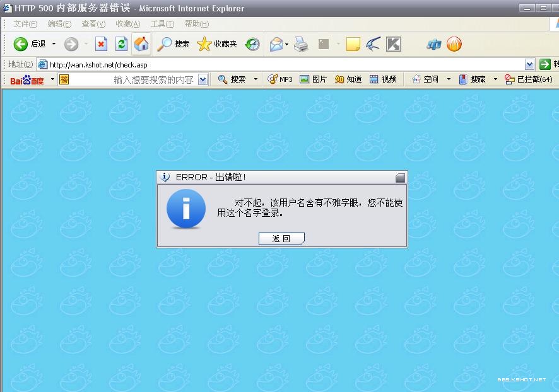Click the K square toolbar icon

394,44
